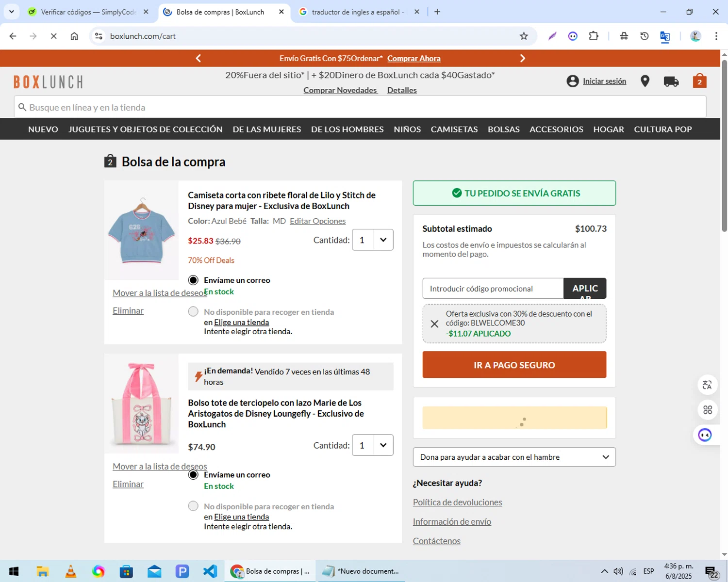Expand Dona para ayudar a acabar con el hambre
728x582 pixels.
click(514, 457)
